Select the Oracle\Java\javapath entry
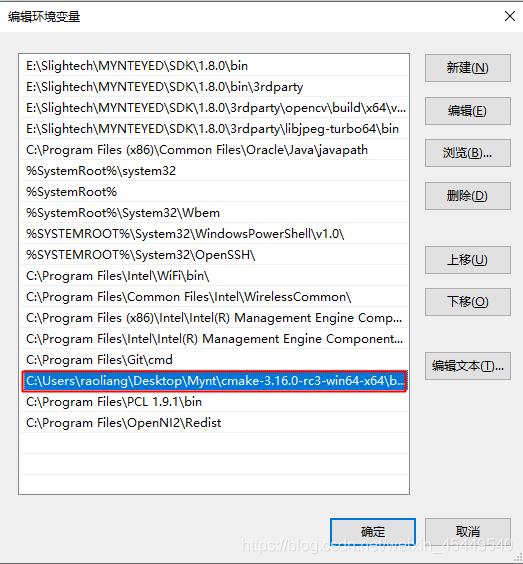 click(214, 150)
